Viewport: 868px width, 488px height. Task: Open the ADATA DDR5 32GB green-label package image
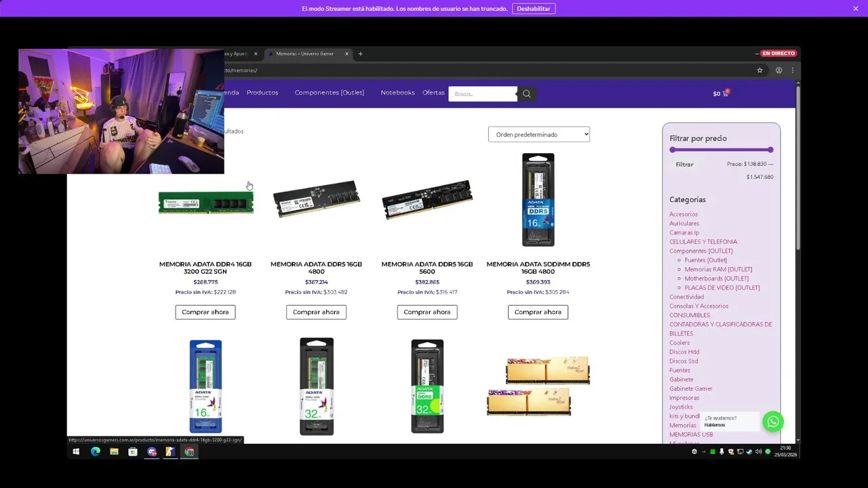pos(427,386)
